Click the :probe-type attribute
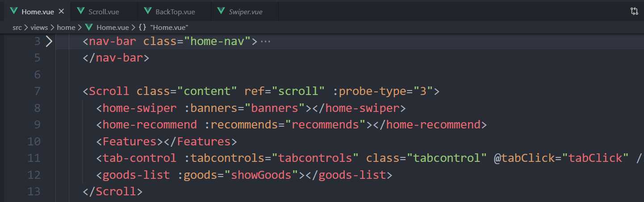 tap(369, 91)
